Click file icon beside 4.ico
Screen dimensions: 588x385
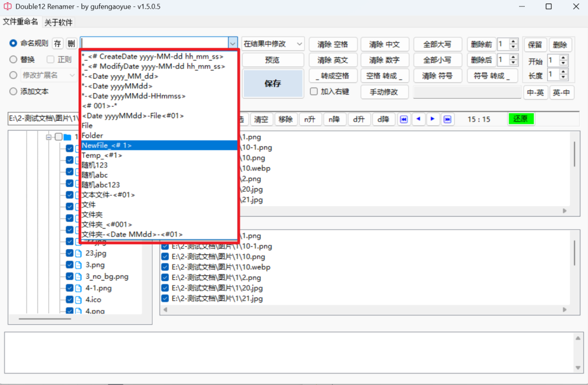coord(78,300)
